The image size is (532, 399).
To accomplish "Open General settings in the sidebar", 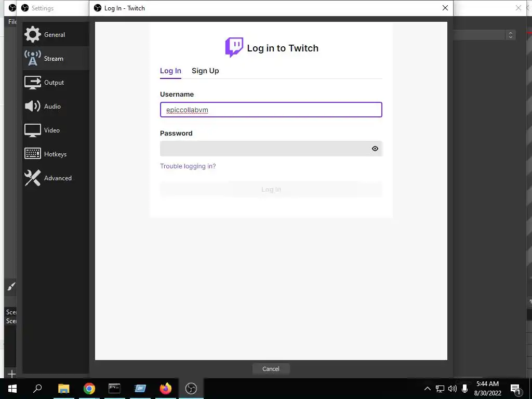I will pos(56,35).
